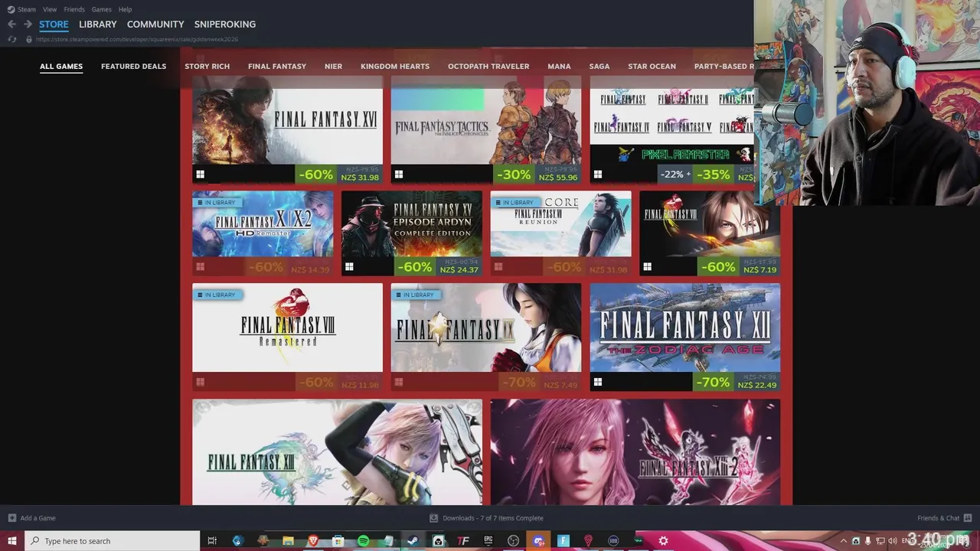The width and height of the screenshot is (980, 551).
Task: Open the Final Fantasy XIII-2 game banner
Action: [x=635, y=452]
